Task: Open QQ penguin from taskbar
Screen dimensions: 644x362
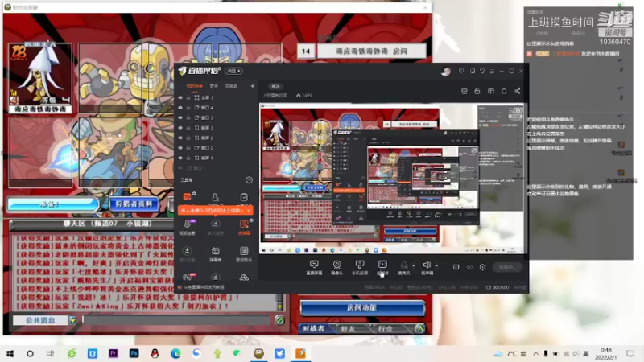Action: 155,353
